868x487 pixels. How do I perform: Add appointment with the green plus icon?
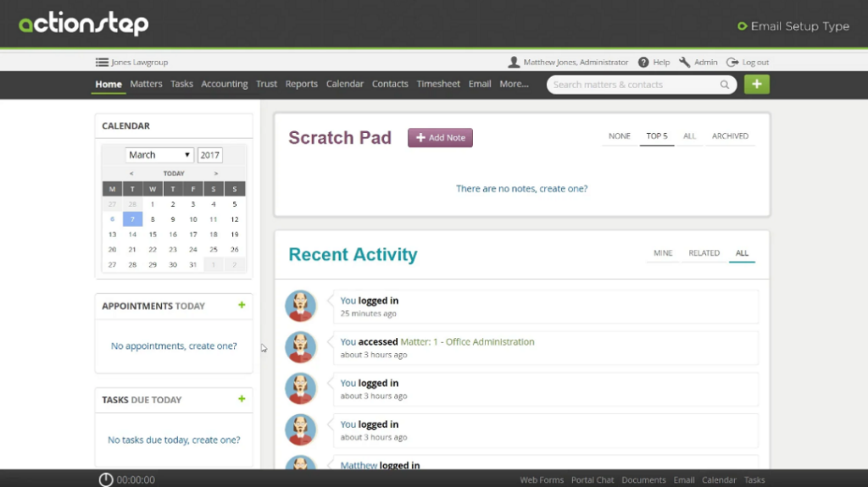click(x=242, y=305)
